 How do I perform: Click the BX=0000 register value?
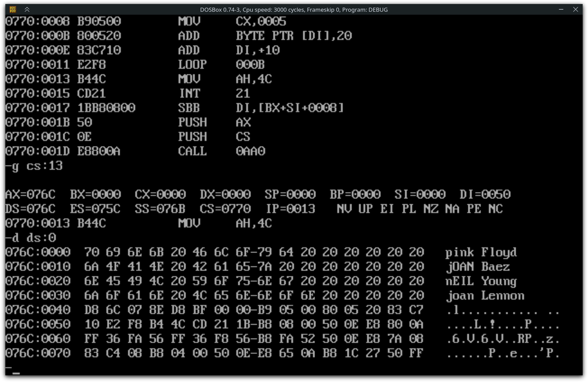point(96,194)
